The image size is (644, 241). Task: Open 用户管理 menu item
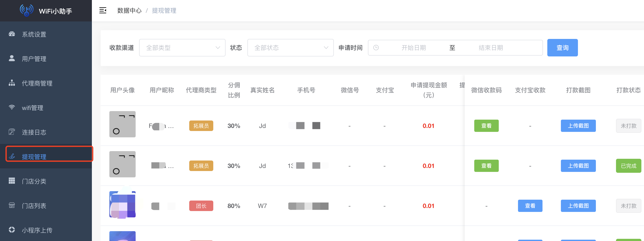pyautogui.click(x=46, y=58)
